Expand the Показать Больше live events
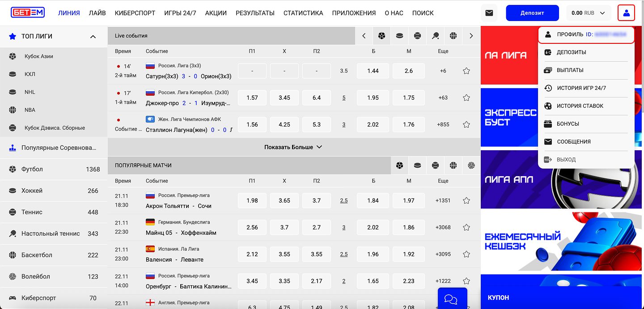 pos(293,147)
